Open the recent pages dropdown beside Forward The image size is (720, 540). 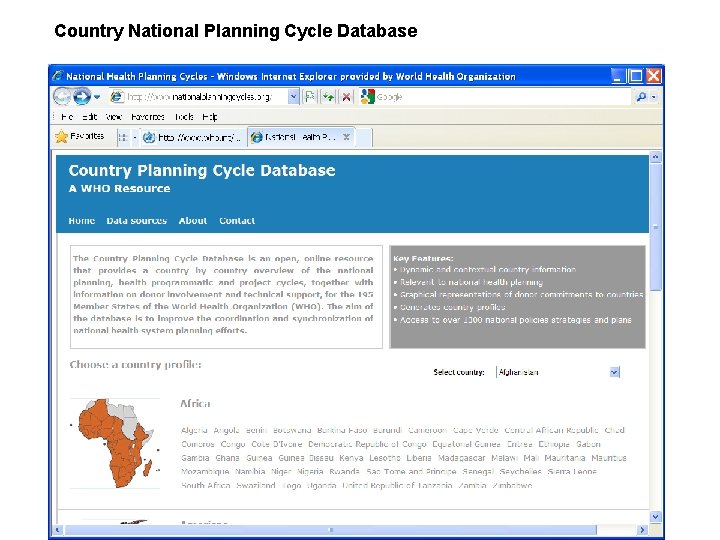(x=97, y=97)
